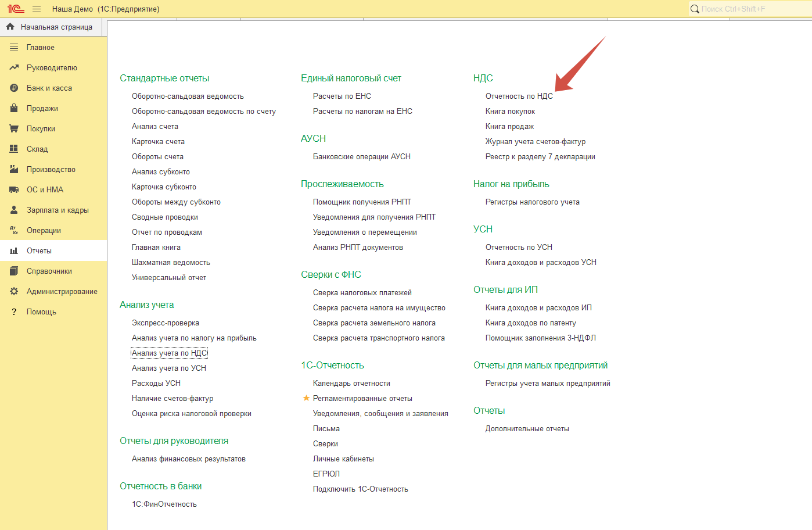Select Руководителю in the sidebar
This screenshot has height=530, width=812.
click(52, 67)
